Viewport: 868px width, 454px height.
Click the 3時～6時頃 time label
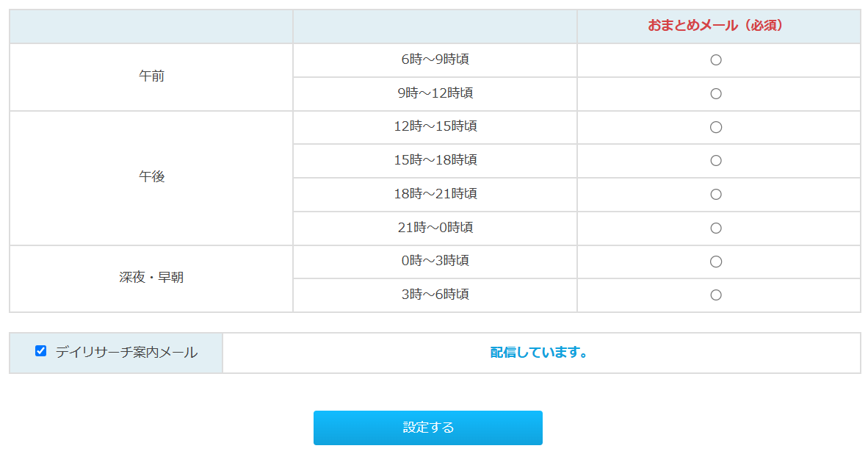pyautogui.click(x=435, y=295)
